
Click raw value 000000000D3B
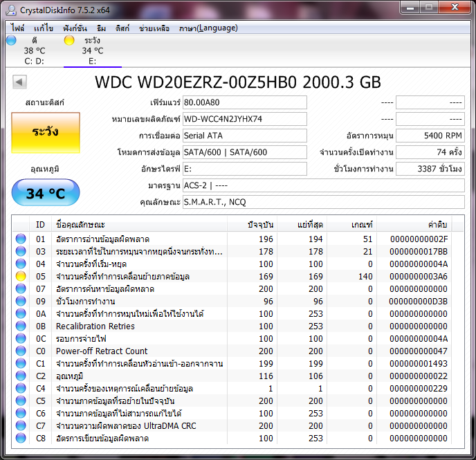click(x=419, y=301)
